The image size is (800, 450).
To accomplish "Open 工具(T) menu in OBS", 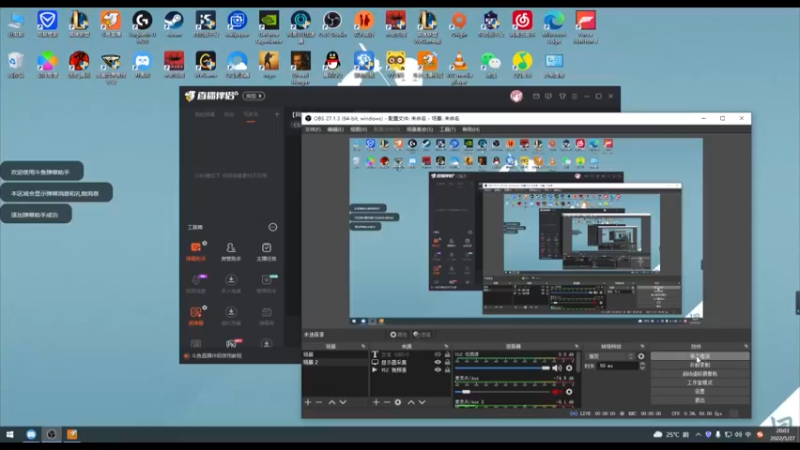I will (x=447, y=130).
